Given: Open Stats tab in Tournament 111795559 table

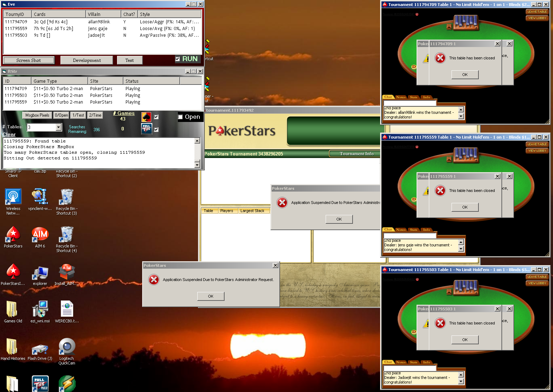Looking at the screenshot, I should (414, 230).
